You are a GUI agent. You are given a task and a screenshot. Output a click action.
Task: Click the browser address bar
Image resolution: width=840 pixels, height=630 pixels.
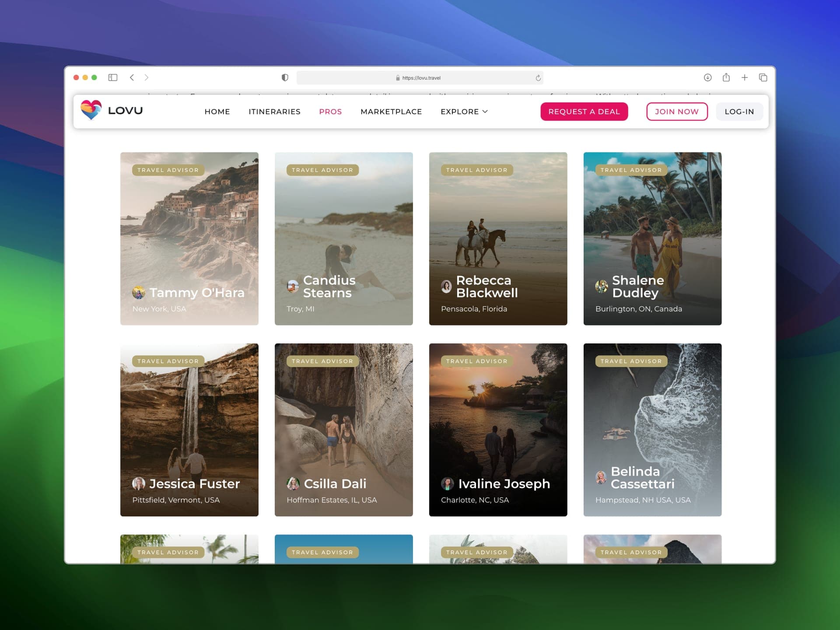click(419, 77)
